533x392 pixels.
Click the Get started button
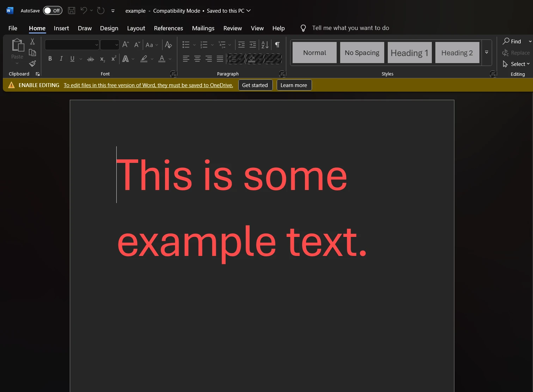click(x=255, y=85)
